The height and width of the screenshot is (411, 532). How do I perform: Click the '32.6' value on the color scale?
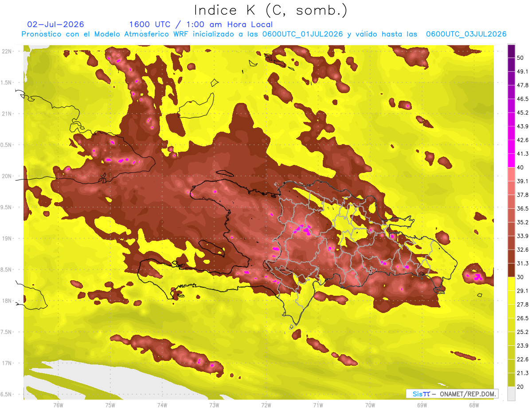pyautogui.click(x=523, y=250)
